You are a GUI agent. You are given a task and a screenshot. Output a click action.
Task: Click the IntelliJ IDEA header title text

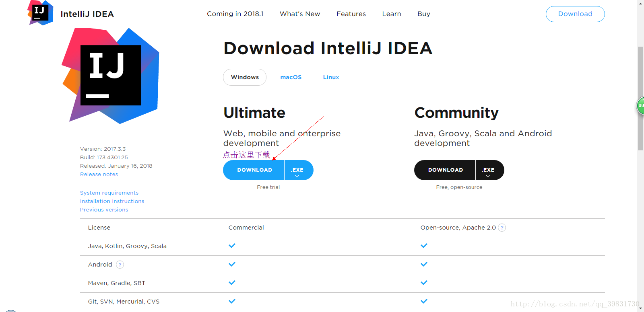coord(87,14)
